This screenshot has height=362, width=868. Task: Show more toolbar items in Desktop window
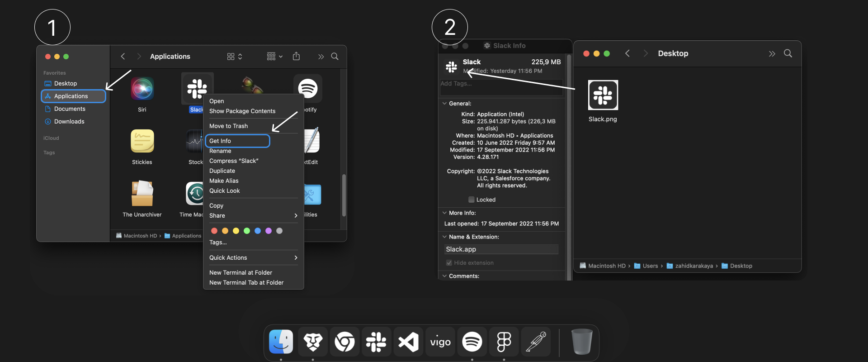772,53
